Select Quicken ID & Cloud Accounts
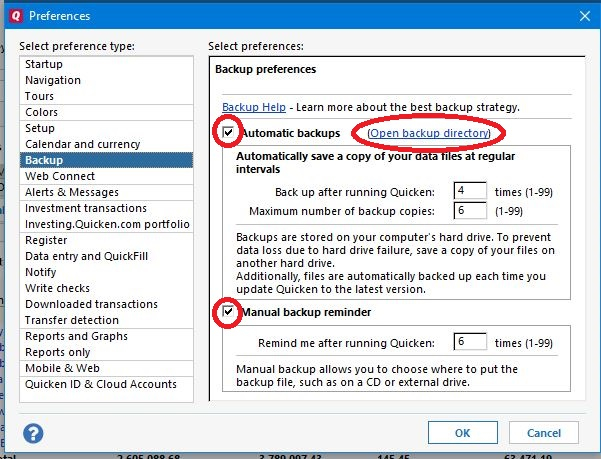This screenshot has width=601, height=459. (107, 384)
